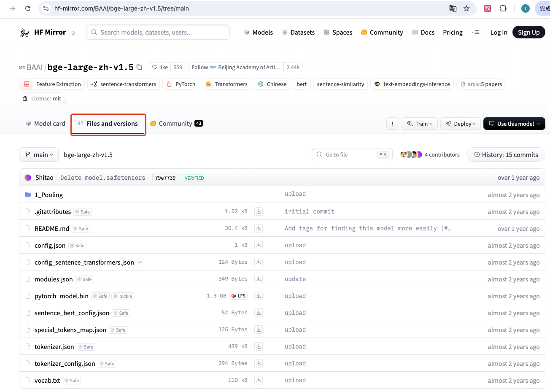
Task: Go forward with the browser arrow
Action: point(13,8)
